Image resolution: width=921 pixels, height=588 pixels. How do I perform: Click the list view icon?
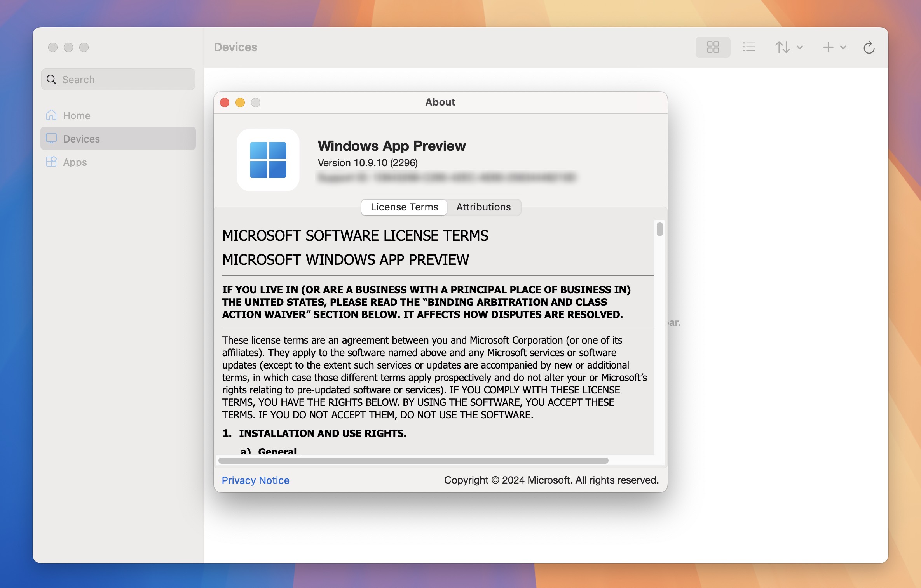point(748,47)
